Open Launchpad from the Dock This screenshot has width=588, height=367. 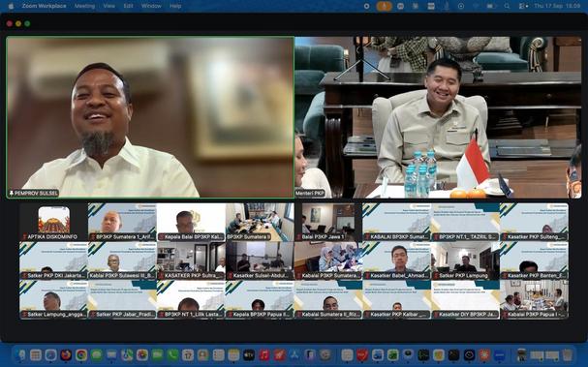(x=36, y=354)
